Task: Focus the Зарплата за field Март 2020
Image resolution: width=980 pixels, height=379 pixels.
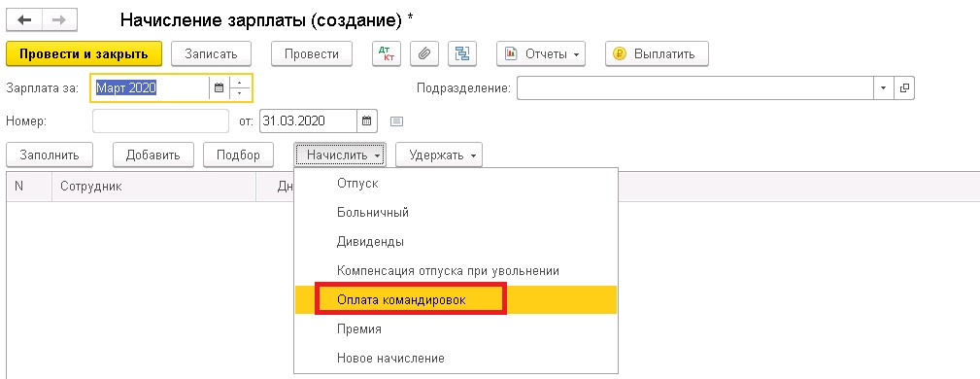Action: point(150,88)
